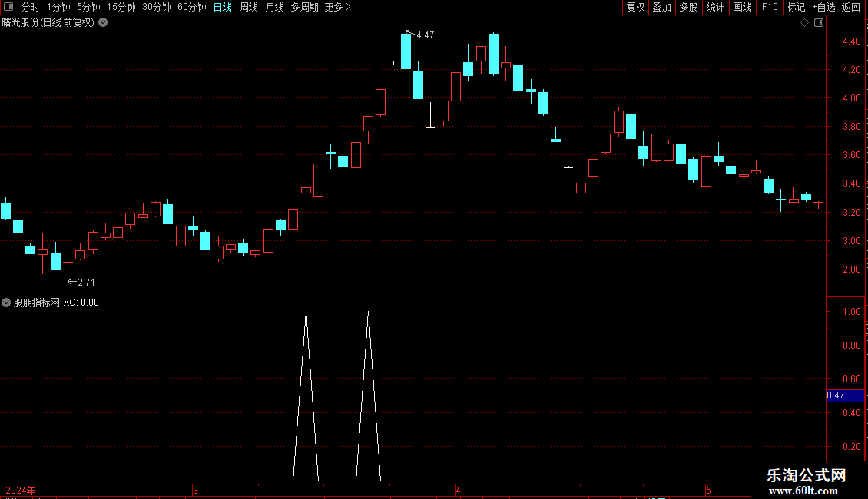The image size is (868, 499).
Task: Select the 5分钟 period
Action: pyautogui.click(x=88, y=7)
